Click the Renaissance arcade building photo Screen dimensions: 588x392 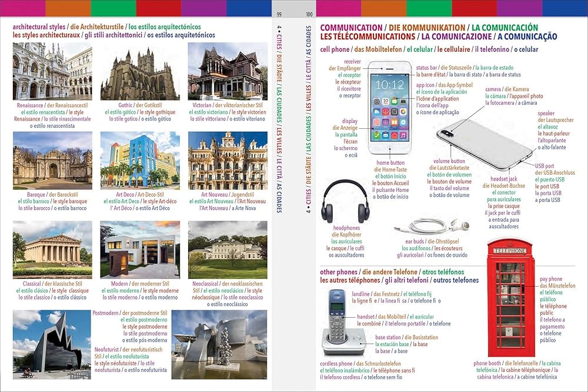[52, 71]
